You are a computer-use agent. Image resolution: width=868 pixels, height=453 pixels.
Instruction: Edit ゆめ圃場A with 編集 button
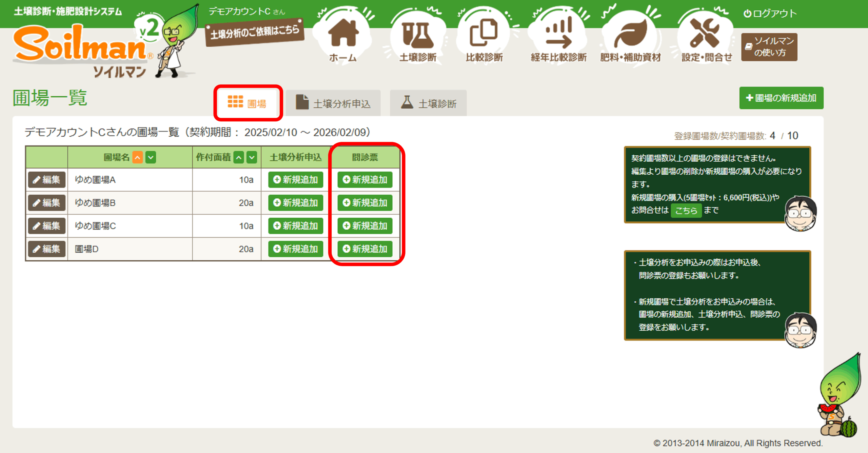[46, 180]
